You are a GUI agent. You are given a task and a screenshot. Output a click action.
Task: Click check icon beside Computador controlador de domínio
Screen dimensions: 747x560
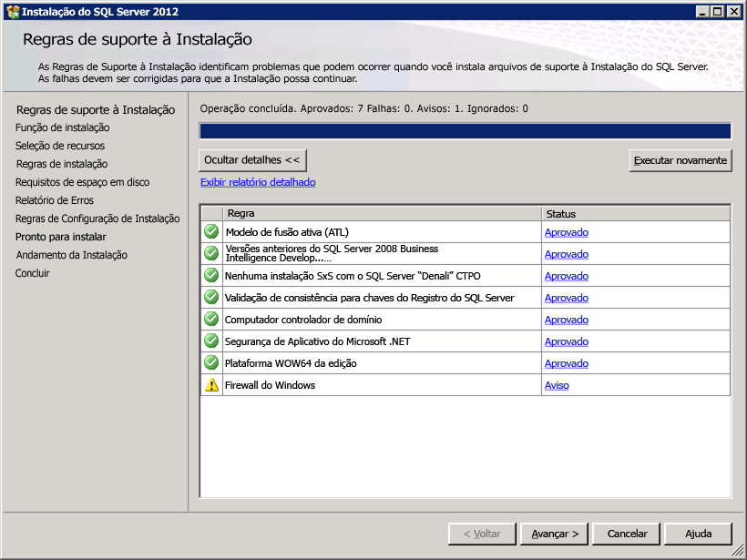pyautogui.click(x=210, y=320)
